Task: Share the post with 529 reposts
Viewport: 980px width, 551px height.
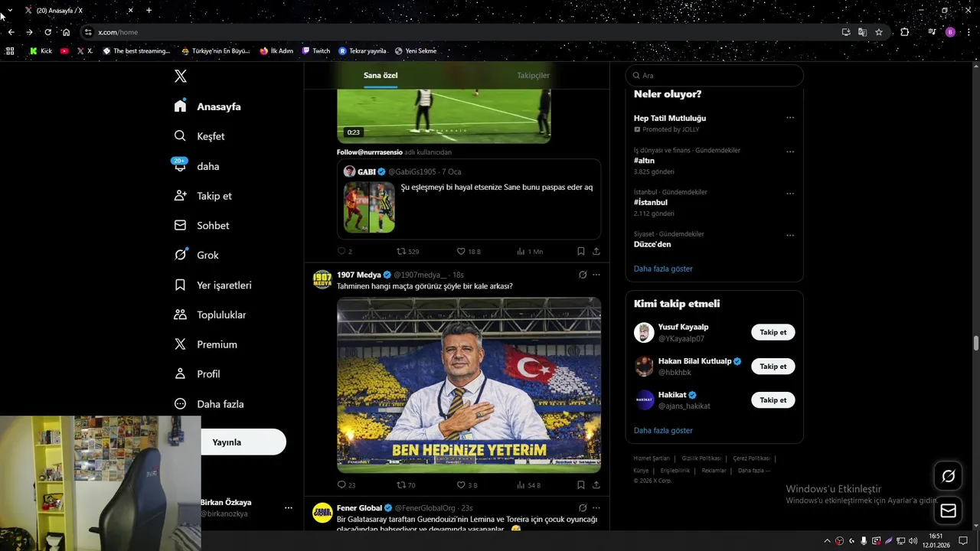Action: [596, 251]
